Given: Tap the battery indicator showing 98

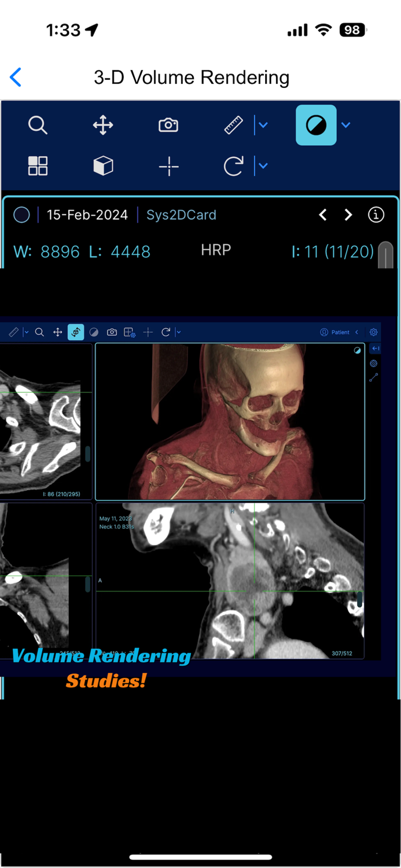Looking at the screenshot, I should (x=353, y=30).
